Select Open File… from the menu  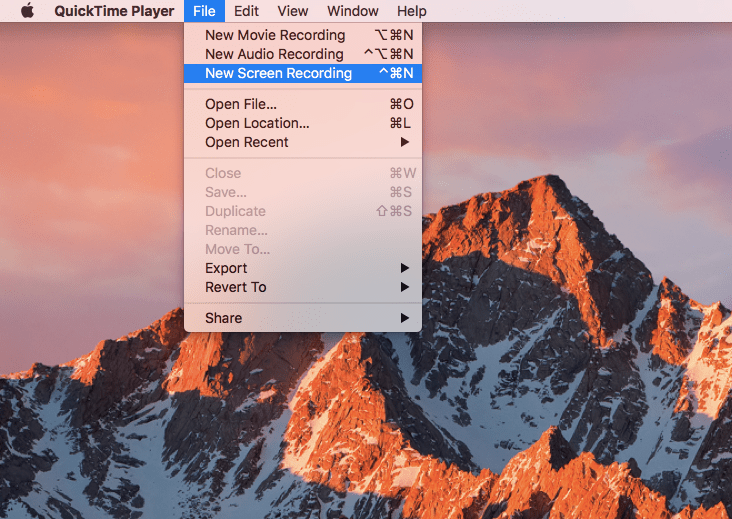(x=303, y=104)
